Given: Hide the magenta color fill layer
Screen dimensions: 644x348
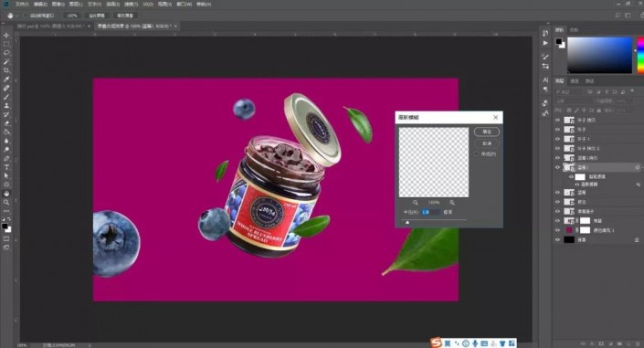Looking at the screenshot, I should click(557, 230).
